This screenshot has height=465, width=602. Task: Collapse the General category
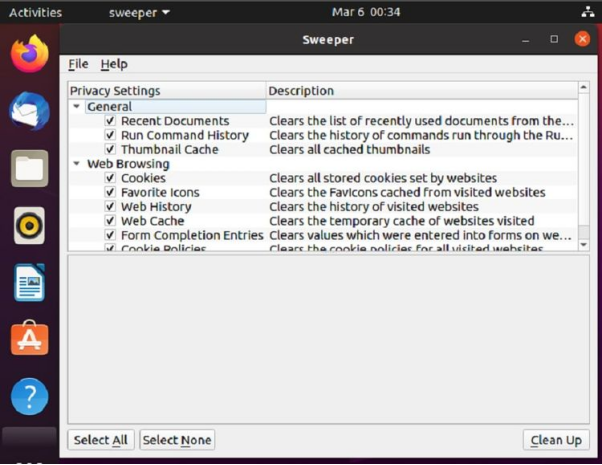click(x=77, y=107)
